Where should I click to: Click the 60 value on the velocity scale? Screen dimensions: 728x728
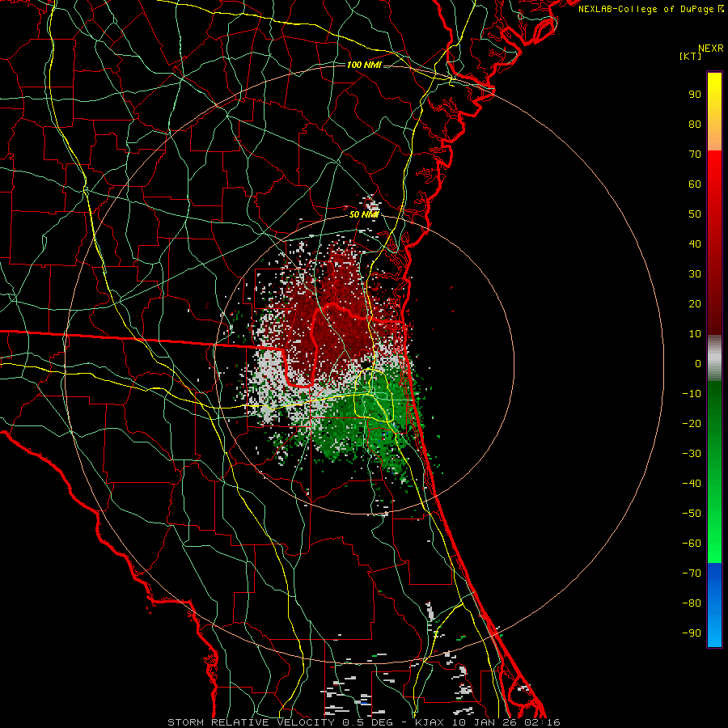695,184
